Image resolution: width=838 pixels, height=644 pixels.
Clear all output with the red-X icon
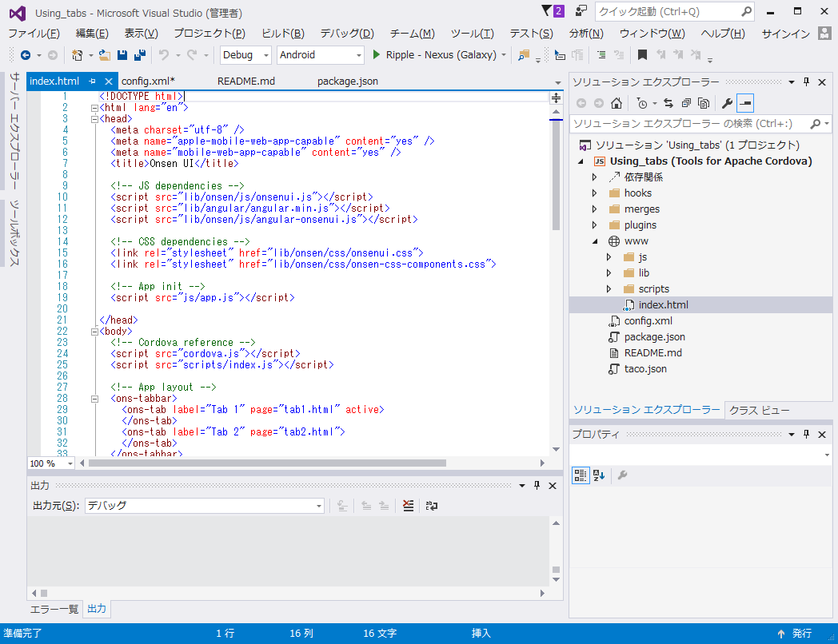[x=409, y=506]
